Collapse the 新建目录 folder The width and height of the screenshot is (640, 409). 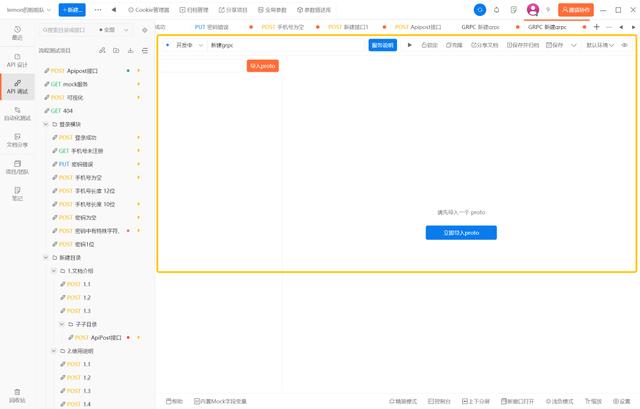point(46,258)
